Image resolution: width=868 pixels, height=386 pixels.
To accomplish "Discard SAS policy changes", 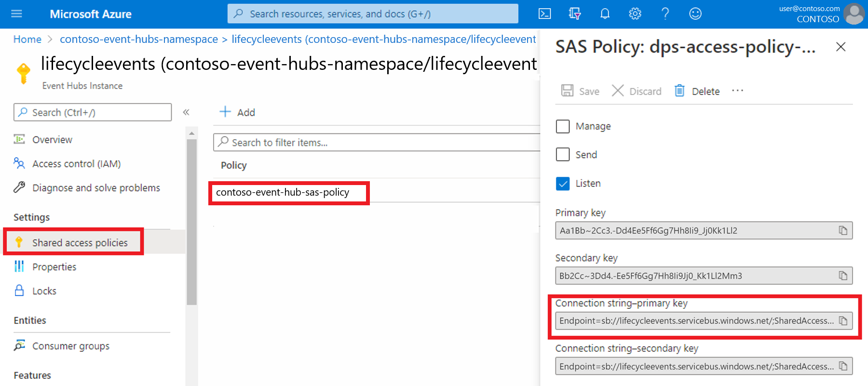I will (x=637, y=91).
